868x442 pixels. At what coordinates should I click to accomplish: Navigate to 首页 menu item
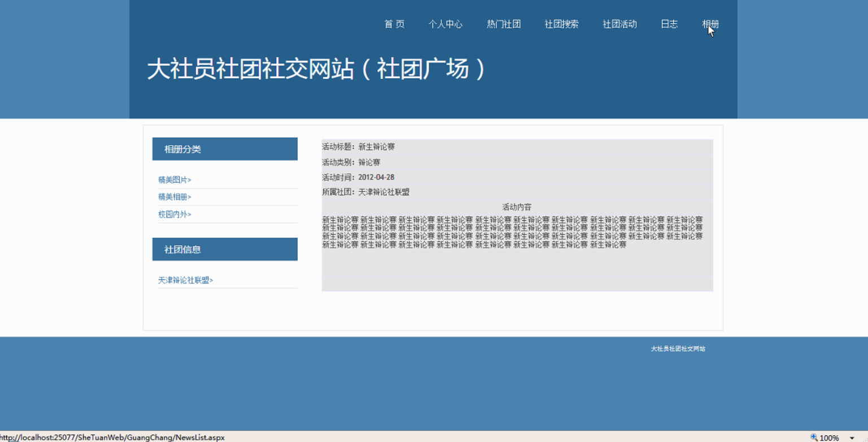coord(394,24)
